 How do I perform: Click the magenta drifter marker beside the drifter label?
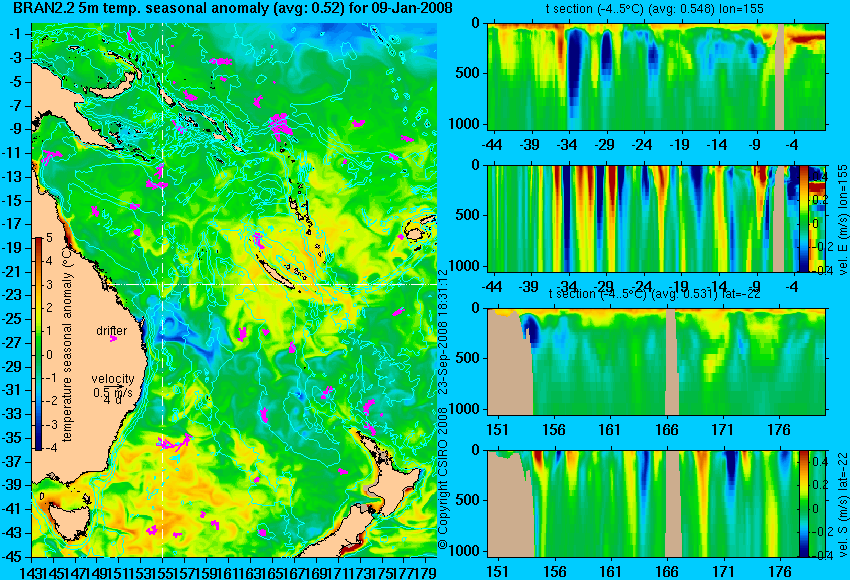[113, 339]
